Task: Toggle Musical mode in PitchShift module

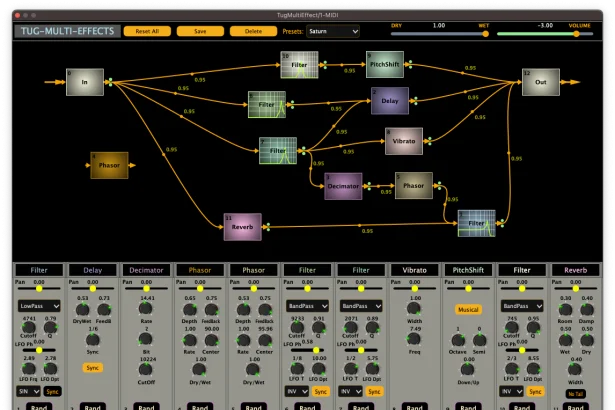Action: [x=468, y=311]
